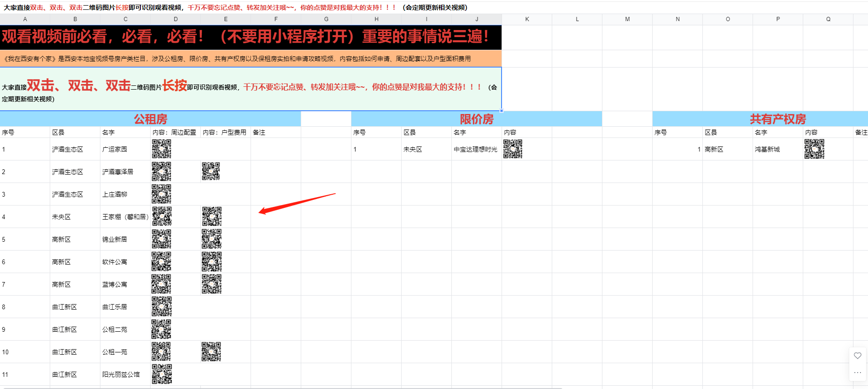Click the 公租房 section header cell

150,119
